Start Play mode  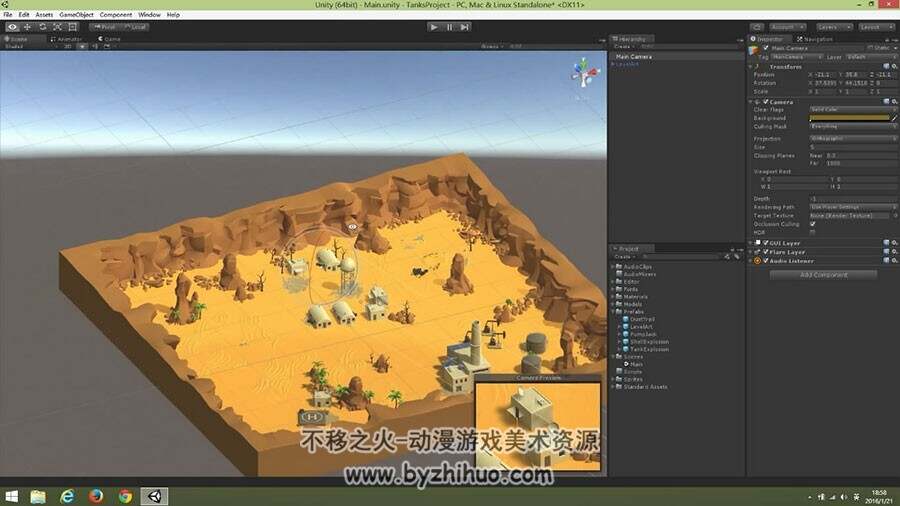click(434, 27)
